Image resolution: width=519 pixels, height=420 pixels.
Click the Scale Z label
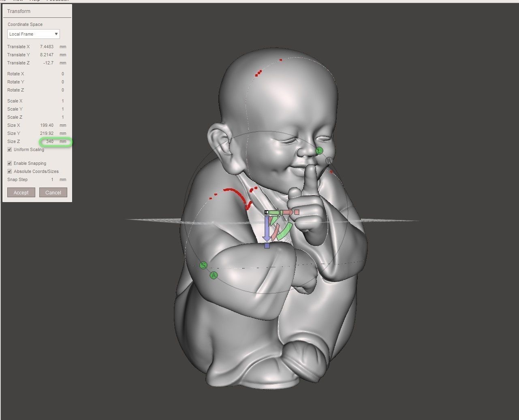15,117
